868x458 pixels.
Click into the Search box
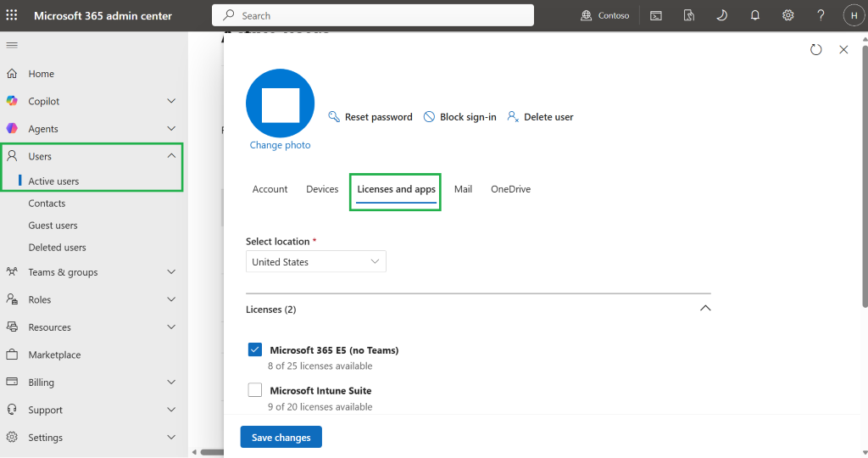[x=373, y=15]
